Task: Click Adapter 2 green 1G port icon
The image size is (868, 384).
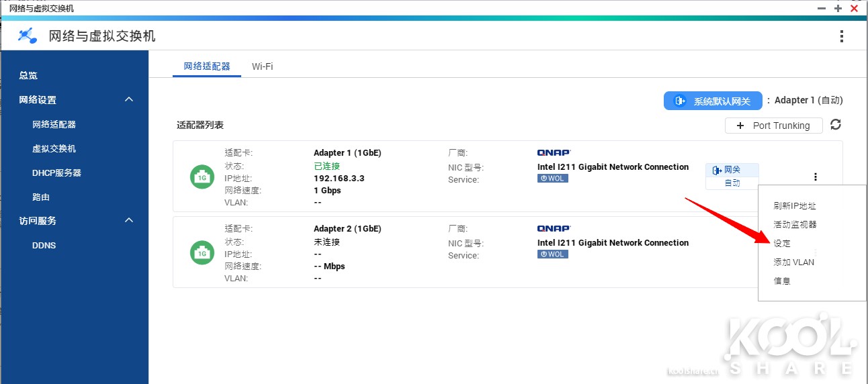Action: pos(202,253)
